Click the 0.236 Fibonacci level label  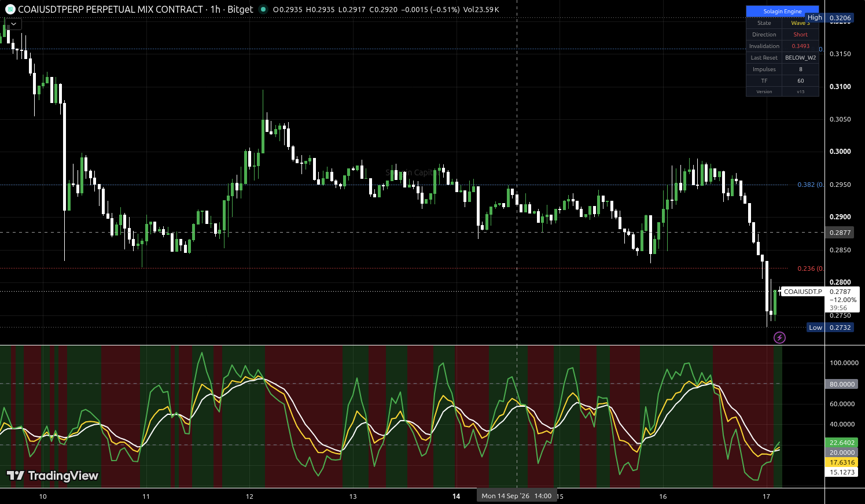810,268
